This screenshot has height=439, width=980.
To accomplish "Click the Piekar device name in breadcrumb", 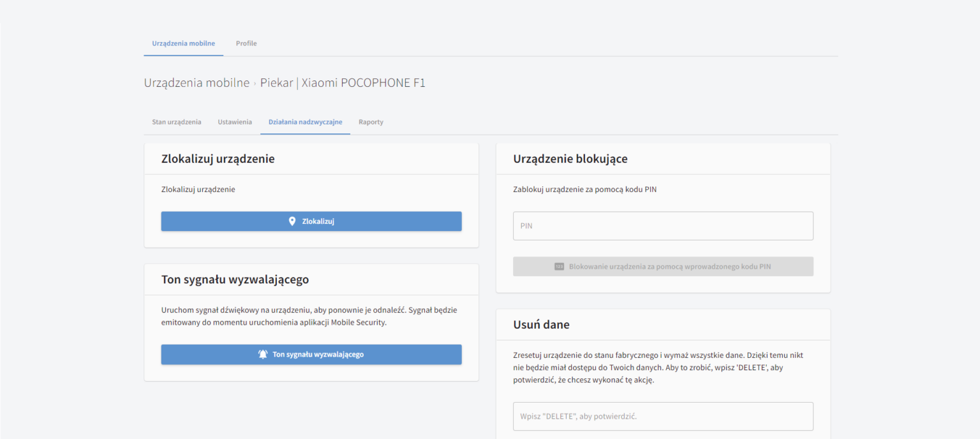I will tap(276, 83).
